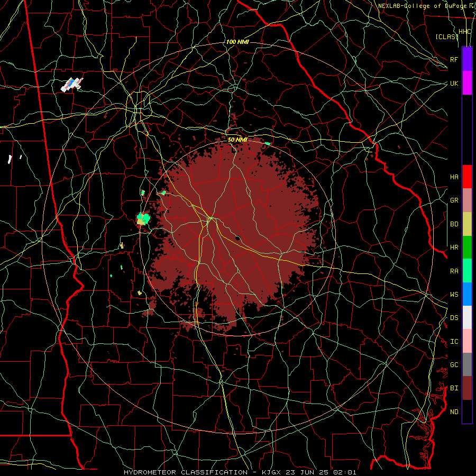Click the 'KJGX' radar site identifier
Viewport: 476px width, 476px height.
pos(272,472)
